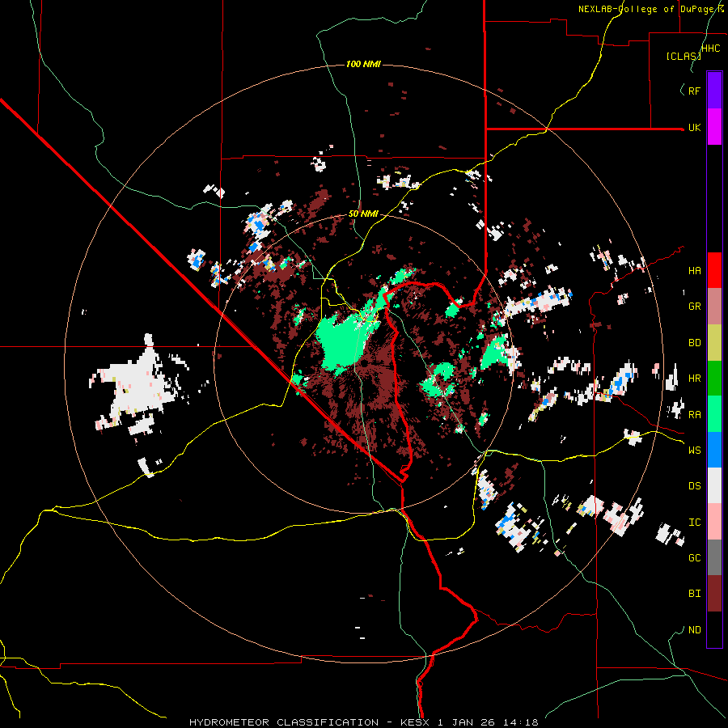
Task: Click the BD legend label
Action: [694, 343]
